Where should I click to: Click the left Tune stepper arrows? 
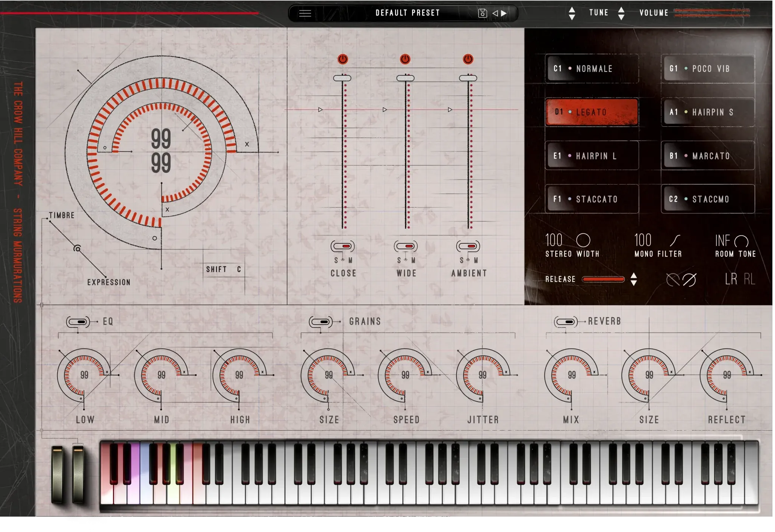point(572,13)
